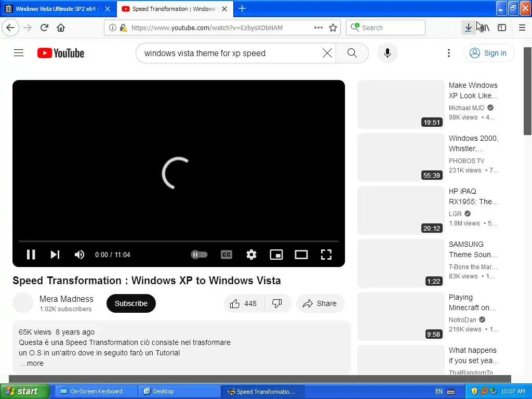Dislike the video with thumbs down
The width and height of the screenshot is (532, 399).
pos(277,303)
